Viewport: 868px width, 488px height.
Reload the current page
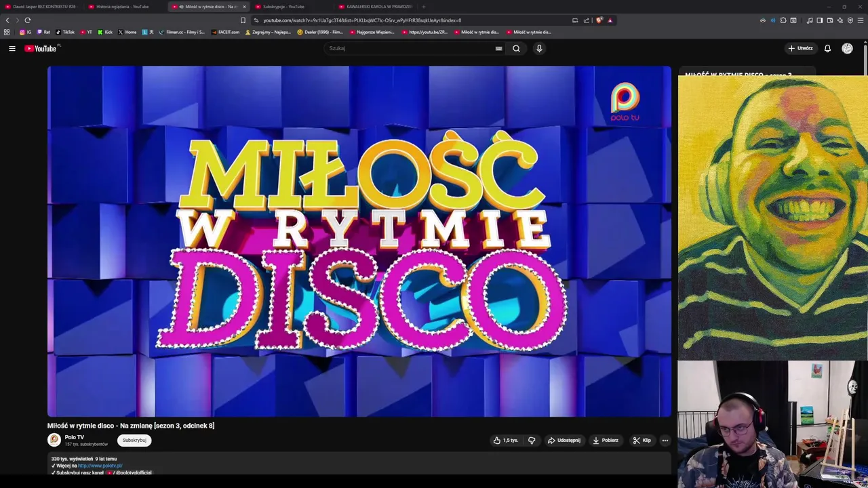(x=28, y=20)
